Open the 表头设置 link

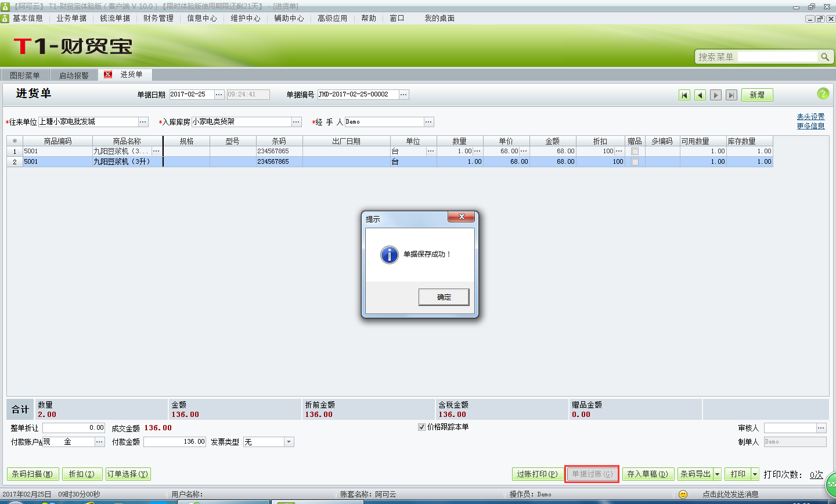click(x=810, y=116)
